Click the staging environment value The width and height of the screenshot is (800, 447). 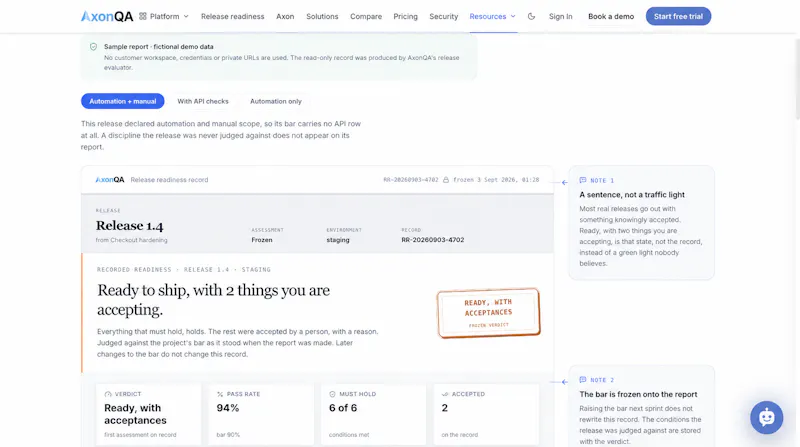(338, 240)
